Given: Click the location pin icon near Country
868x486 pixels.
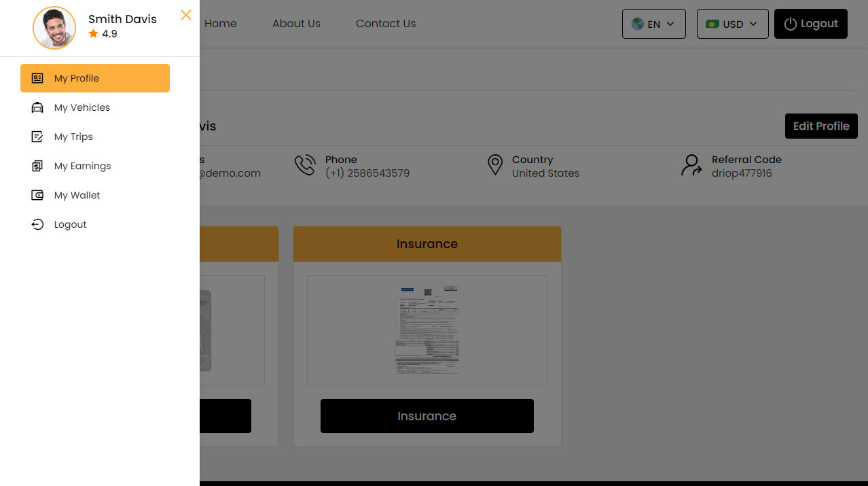Looking at the screenshot, I should pyautogui.click(x=494, y=165).
